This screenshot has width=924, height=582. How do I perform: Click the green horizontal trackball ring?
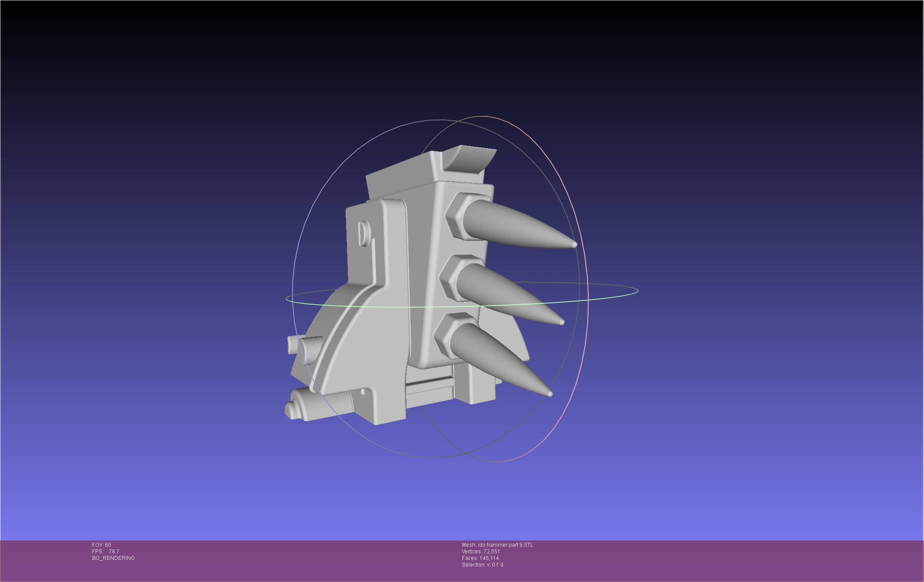(x=462, y=295)
